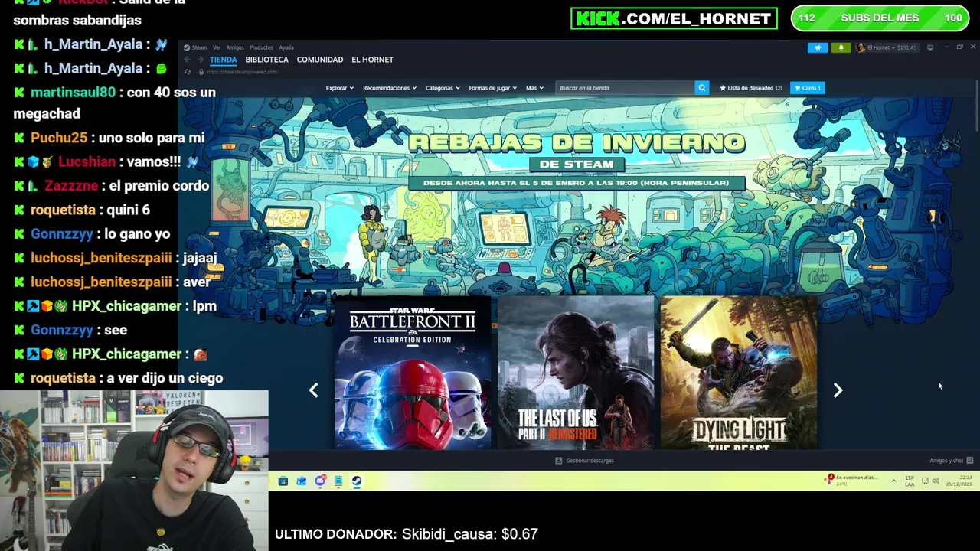The width and height of the screenshot is (980, 551).
Task: Reload the Steam store page
Action: (x=188, y=72)
